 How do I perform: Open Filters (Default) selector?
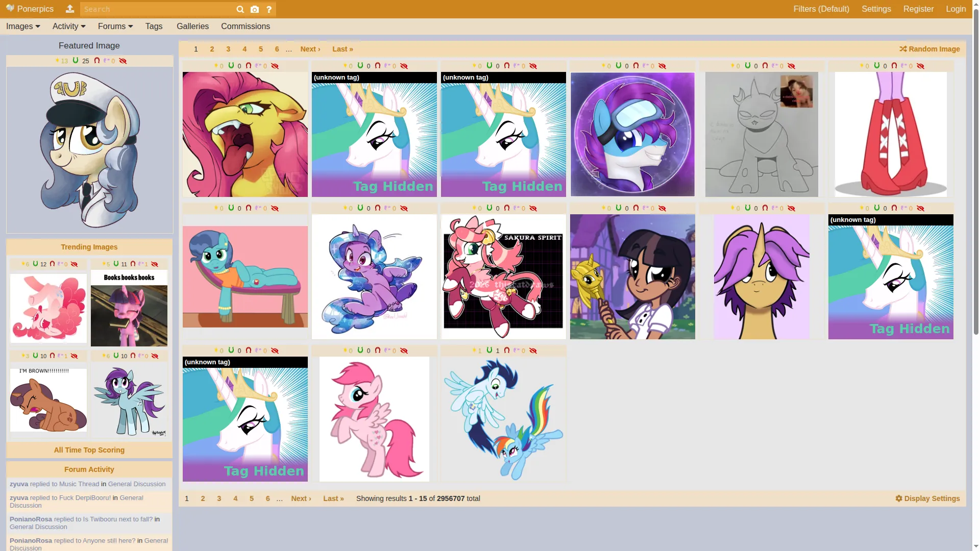pyautogui.click(x=821, y=9)
